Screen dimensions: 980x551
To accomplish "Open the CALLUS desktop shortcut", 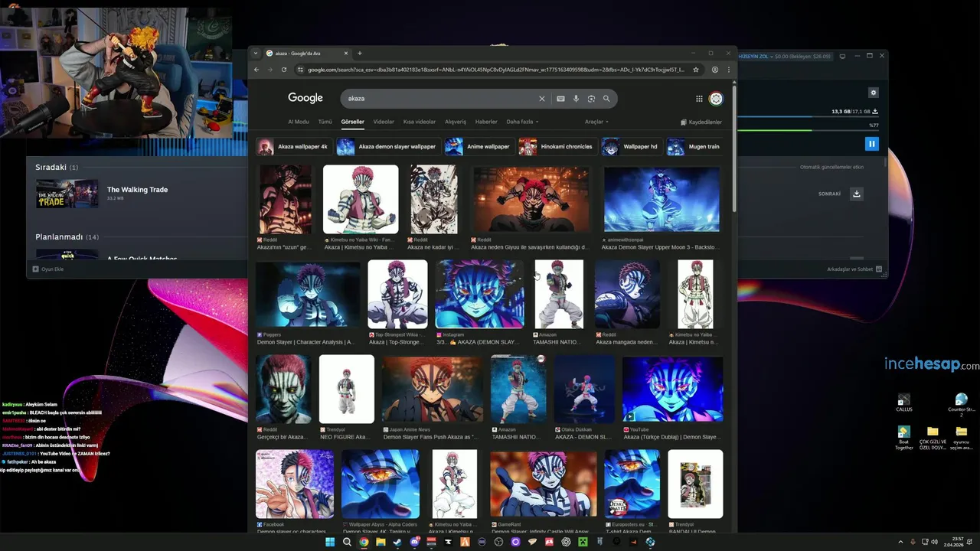I will [x=904, y=403].
